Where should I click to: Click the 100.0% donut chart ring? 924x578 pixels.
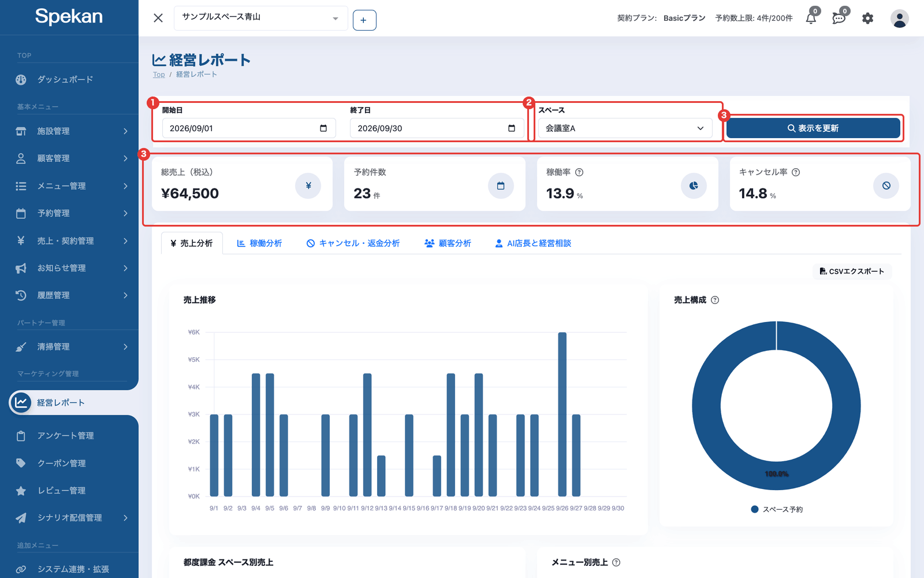pos(777,474)
